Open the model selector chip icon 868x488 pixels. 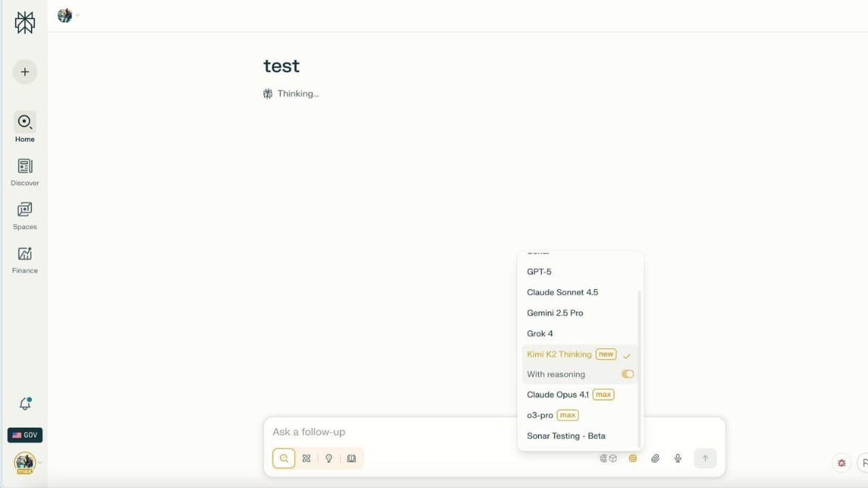(x=633, y=458)
